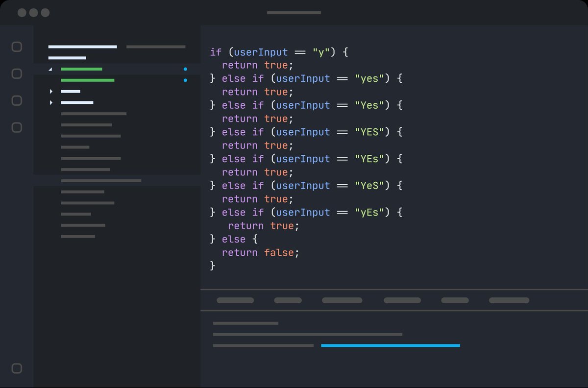Click the first of the three window control dots

pyautogui.click(x=22, y=13)
